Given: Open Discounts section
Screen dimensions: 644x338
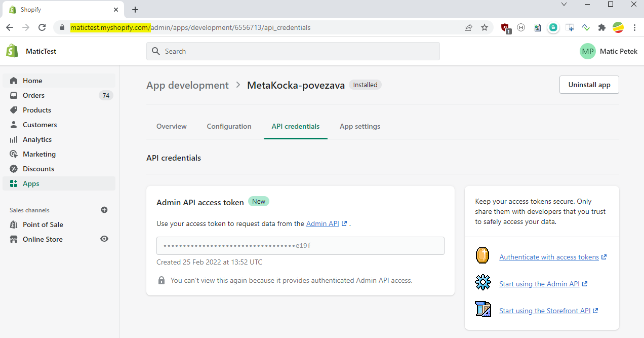Looking at the screenshot, I should tap(59, 169).
